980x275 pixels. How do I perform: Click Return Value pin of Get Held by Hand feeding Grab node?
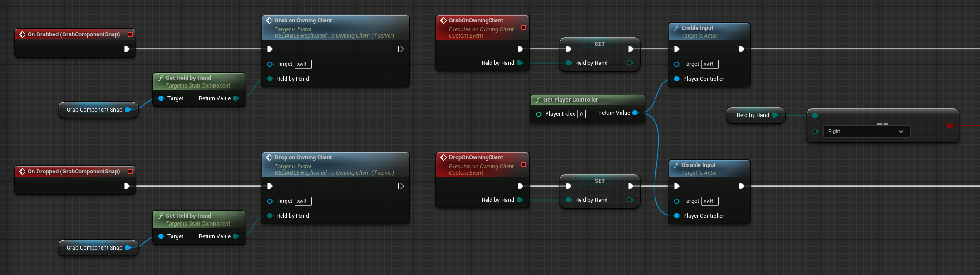pyautogui.click(x=236, y=98)
